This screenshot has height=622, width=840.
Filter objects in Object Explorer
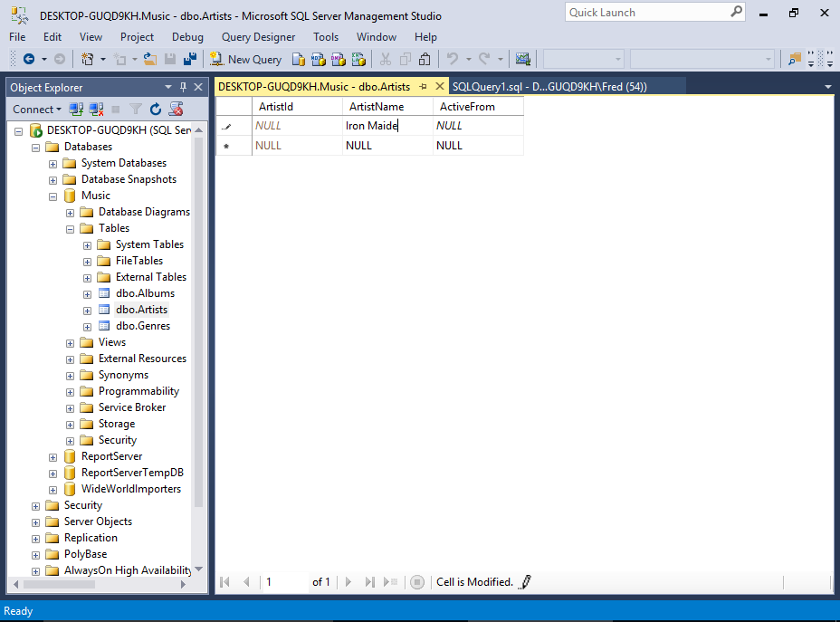(134, 109)
